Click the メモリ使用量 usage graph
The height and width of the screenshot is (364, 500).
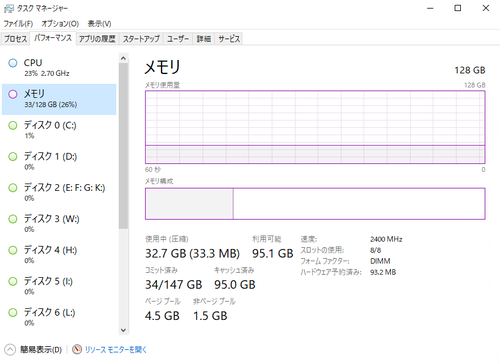pyautogui.click(x=315, y=127)
